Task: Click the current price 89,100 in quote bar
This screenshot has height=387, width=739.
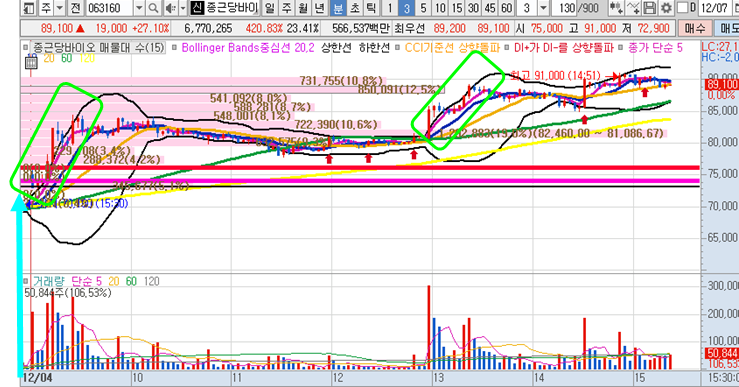Action: [57, 28]
